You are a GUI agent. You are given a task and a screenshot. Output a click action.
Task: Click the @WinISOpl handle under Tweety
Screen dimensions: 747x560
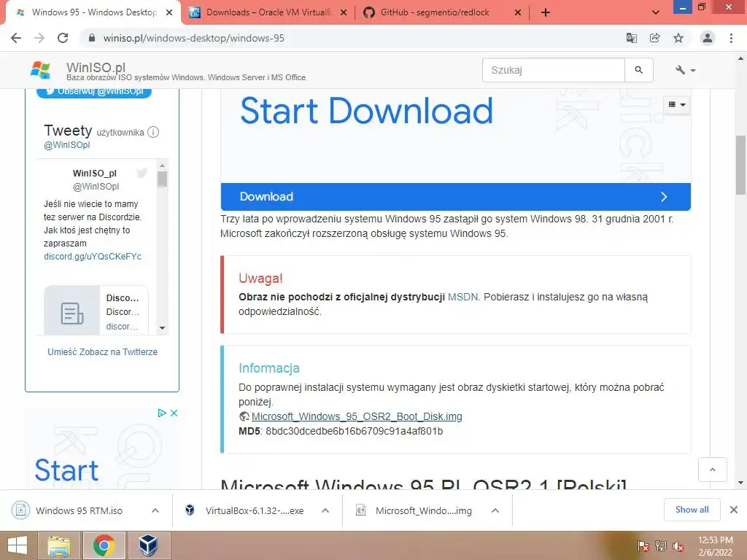[66, 145]
